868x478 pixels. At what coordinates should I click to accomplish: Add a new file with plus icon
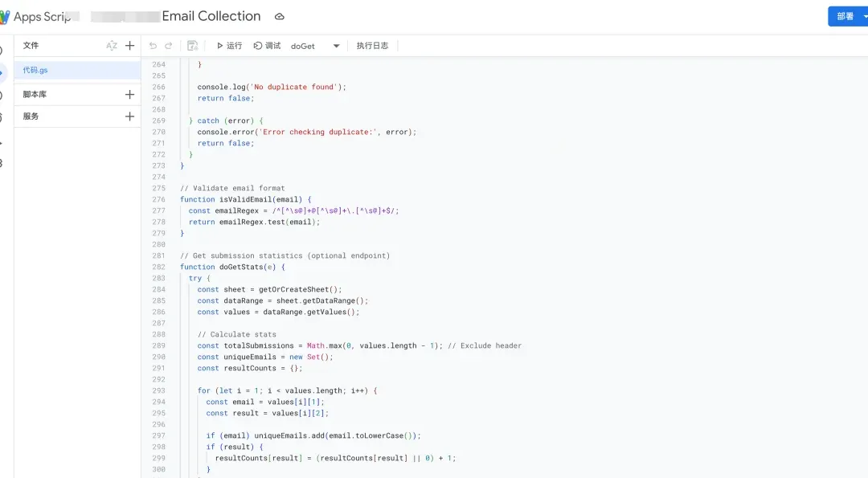click(x=130, y=46)
